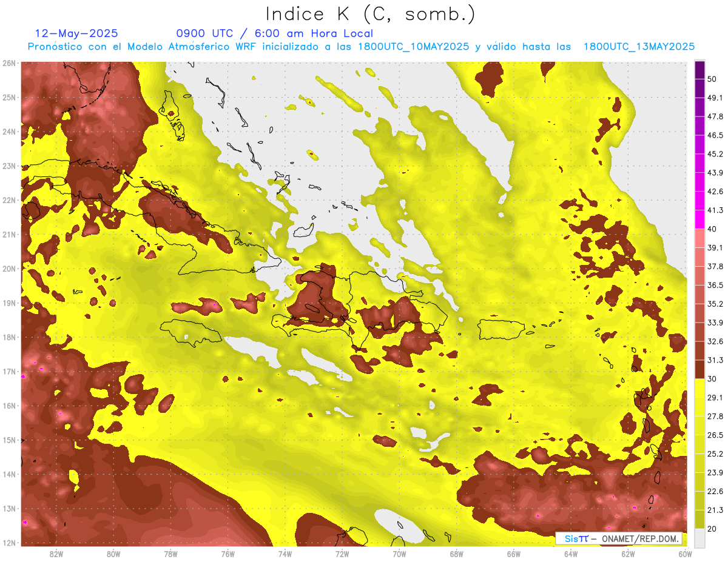The width and height of the screenshot is (728, 562).
Task: Click the latitude label "17N"
Action: click(x=9, y=372)
